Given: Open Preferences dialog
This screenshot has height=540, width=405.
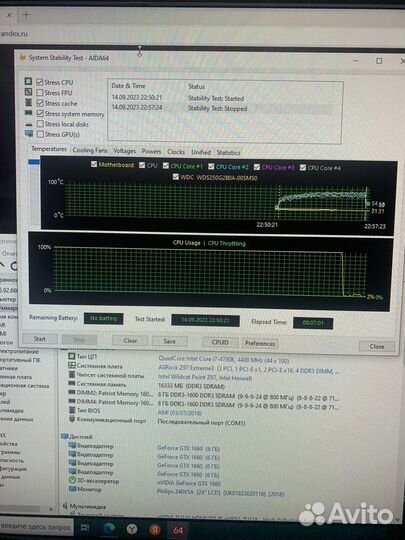Looking at the screenshot, I should pyautogui.click(x=260, y=343).
